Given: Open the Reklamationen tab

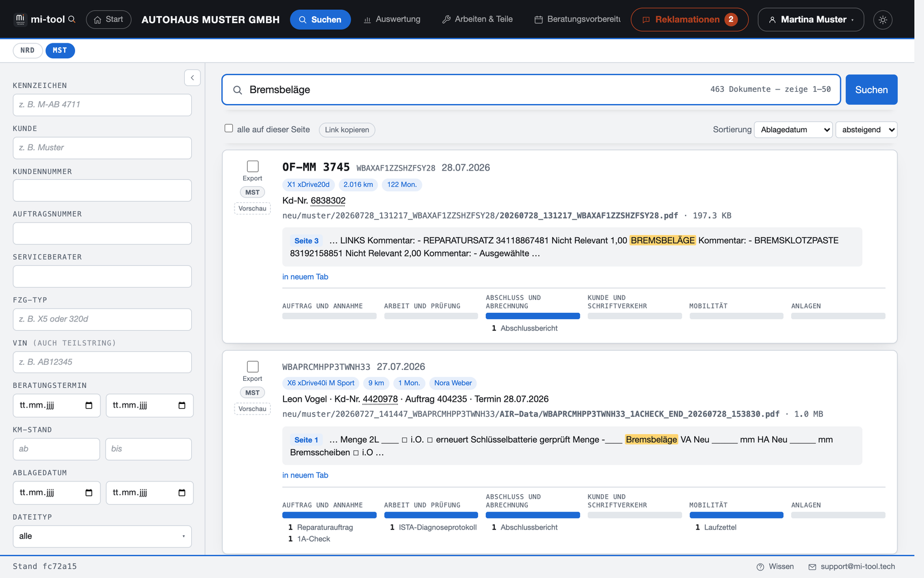Looking at the screenshot, I should tap(690, 20).
